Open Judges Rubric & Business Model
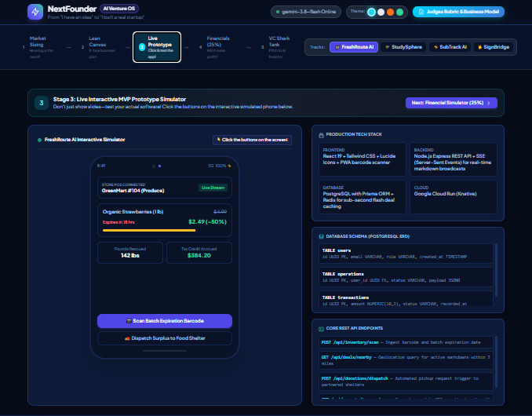This screenshot has height=416, width=532. tap(458, 12)
